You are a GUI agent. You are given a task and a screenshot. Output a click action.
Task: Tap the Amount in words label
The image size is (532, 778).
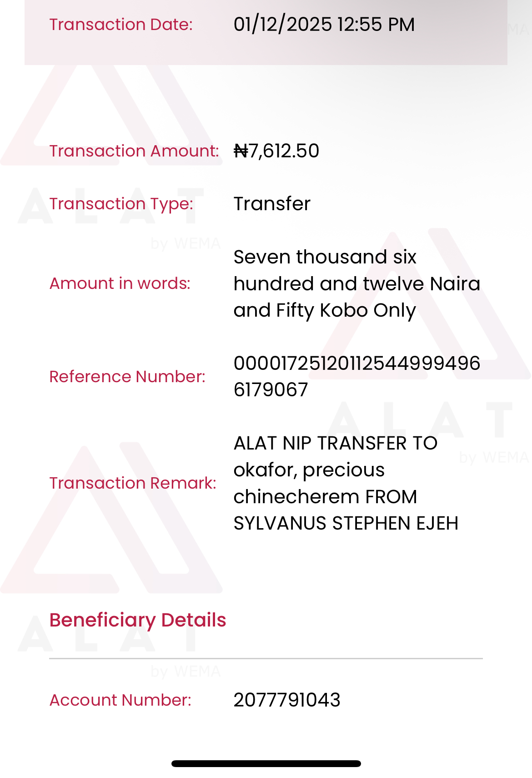[120, 283]
